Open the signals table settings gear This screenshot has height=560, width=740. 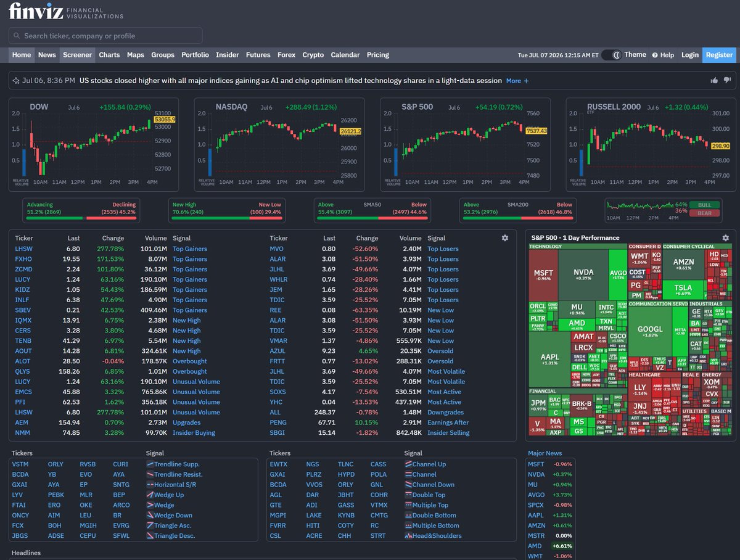coord(505,238)
